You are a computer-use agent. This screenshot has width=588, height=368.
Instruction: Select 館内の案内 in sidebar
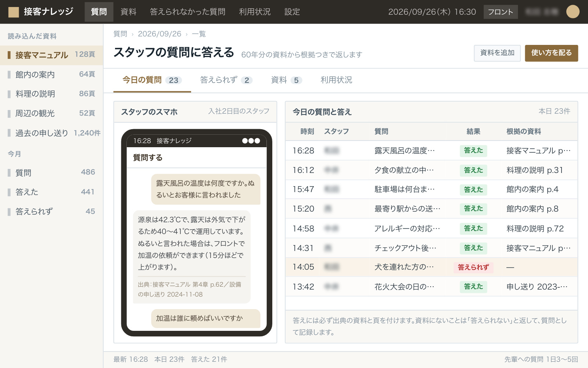tap(51, 74)
